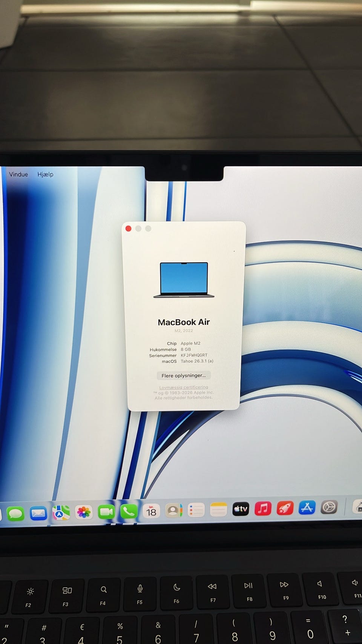Open the Hjælp menu
The width and height of the screenshot is (362, 644).
(45, 174)
